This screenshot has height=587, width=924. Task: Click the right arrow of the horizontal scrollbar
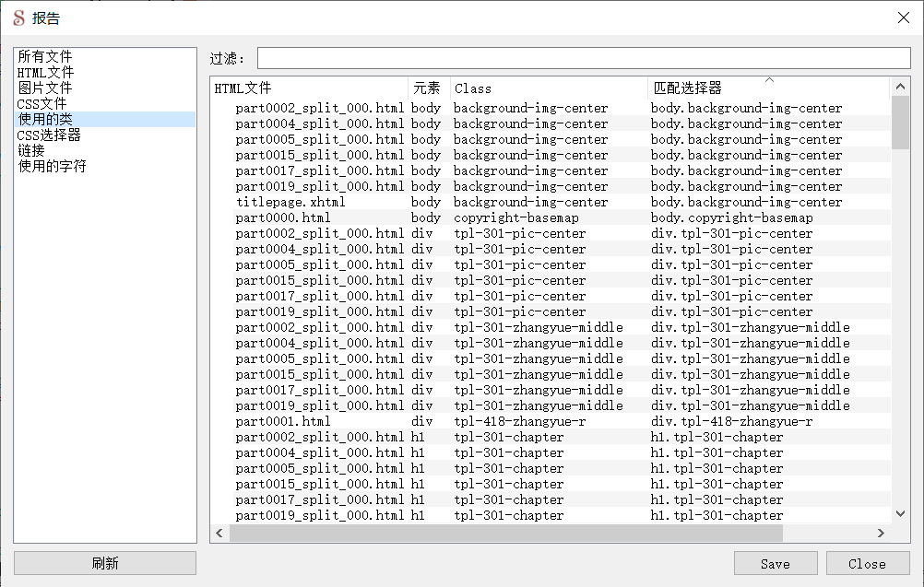point(882,533)
